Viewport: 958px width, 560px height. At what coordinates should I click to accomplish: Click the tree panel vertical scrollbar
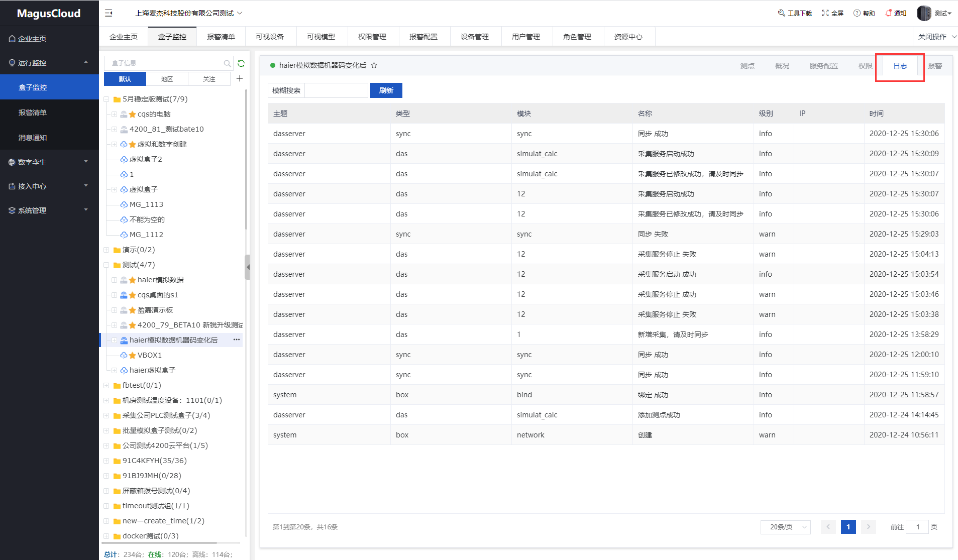click(246, 160)
